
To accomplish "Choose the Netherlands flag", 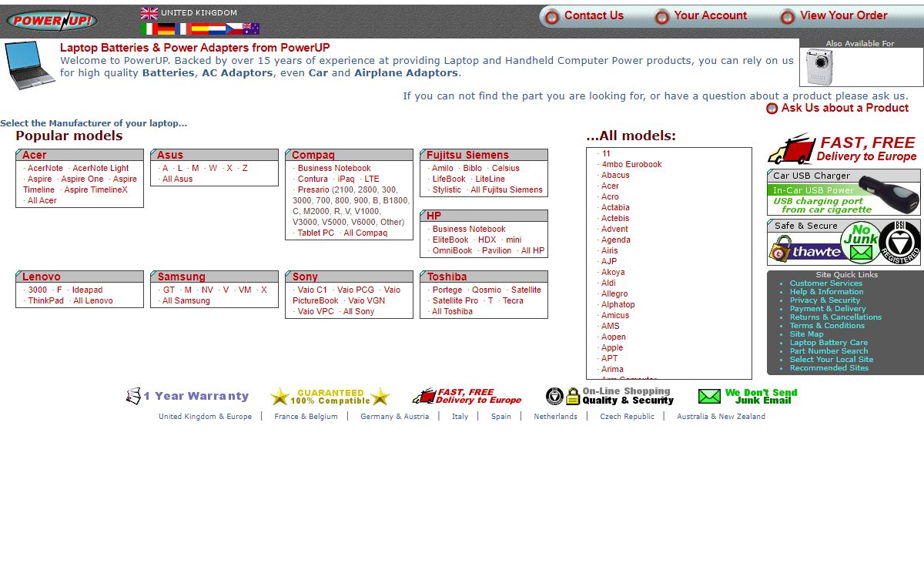I will click(x=217, y=29).
